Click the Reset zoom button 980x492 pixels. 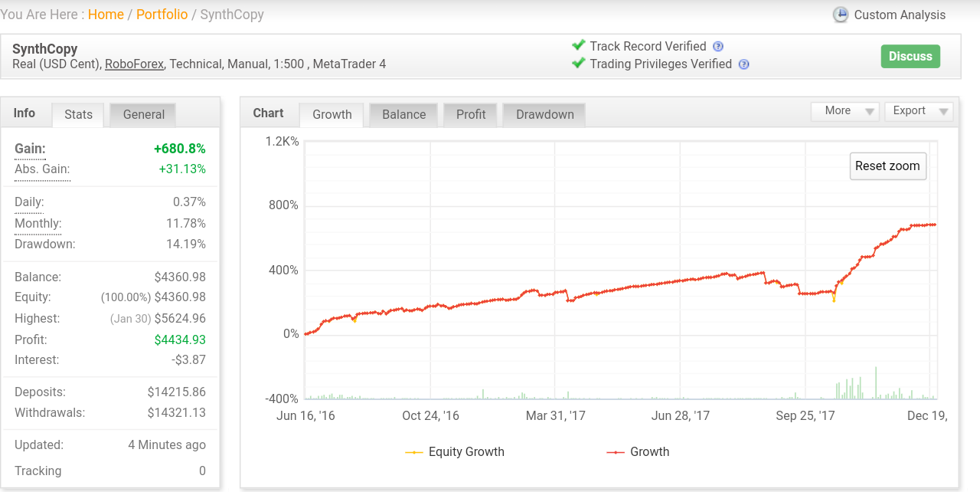[888, 166]
